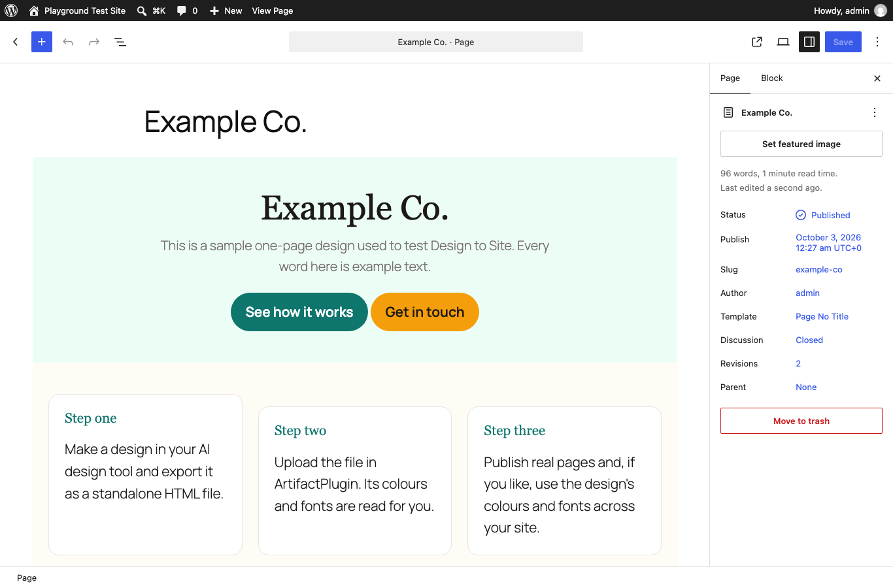
Task: Change the author admin
Action: (x=807, y=293)
